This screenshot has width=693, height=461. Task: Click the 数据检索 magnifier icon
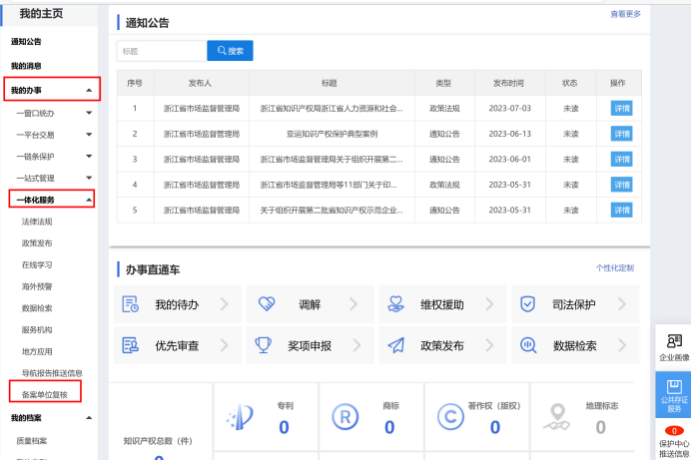click(x=528, y=345)
